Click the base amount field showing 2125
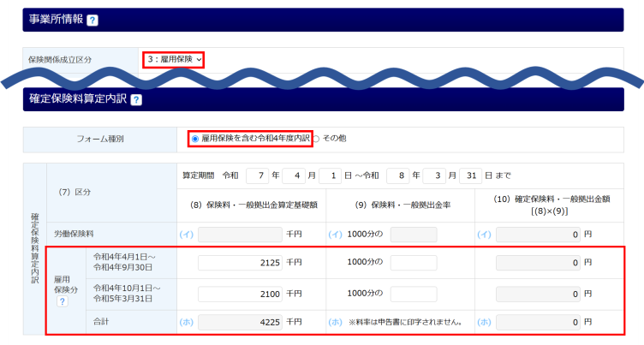 pyautogui.click(x=240, y=263)
